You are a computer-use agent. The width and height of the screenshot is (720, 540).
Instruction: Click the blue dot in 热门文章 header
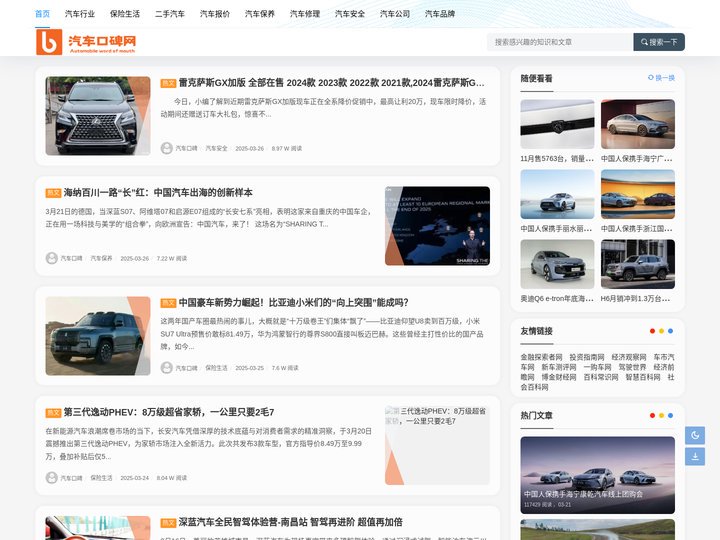tap(670, 415)
